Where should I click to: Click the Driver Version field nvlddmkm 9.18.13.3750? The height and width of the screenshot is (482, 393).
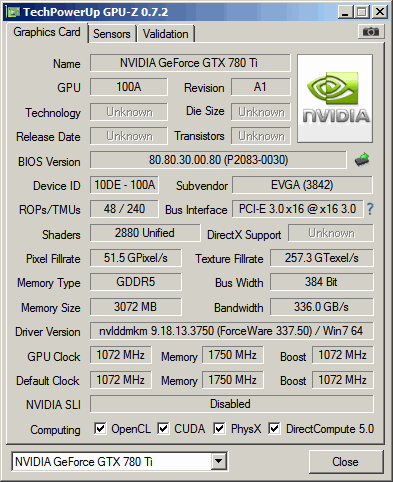click(x=232, y=331)
